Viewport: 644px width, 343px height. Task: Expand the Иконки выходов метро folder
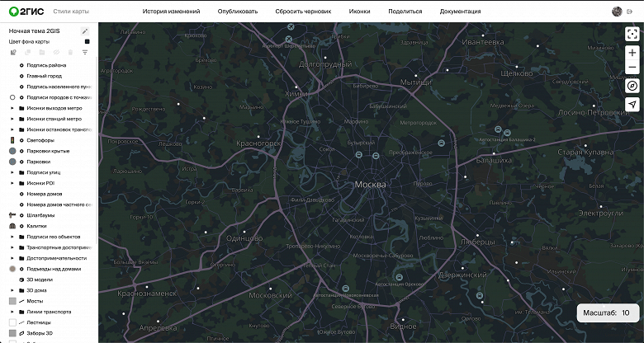[x=12, y=108]
